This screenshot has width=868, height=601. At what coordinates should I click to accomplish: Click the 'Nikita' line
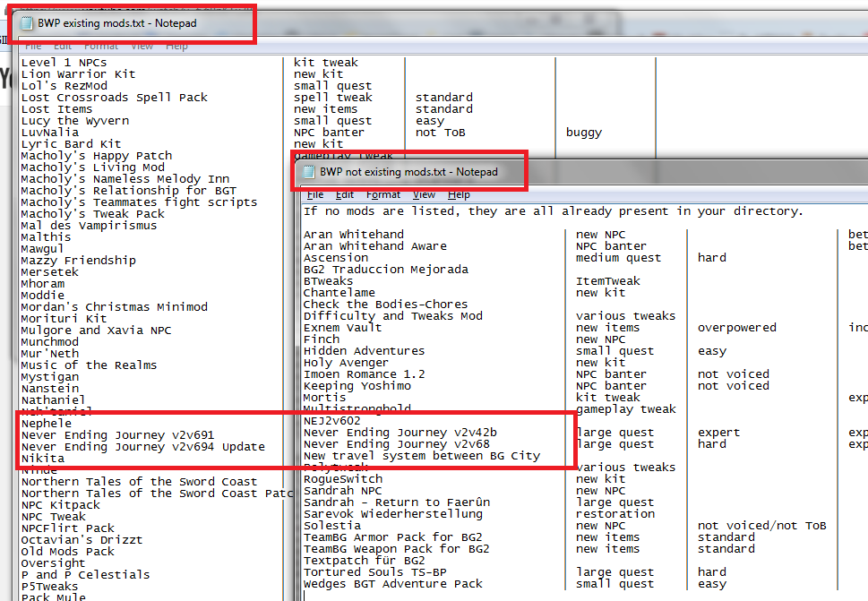pyautogui.click(x=43, y=459)
